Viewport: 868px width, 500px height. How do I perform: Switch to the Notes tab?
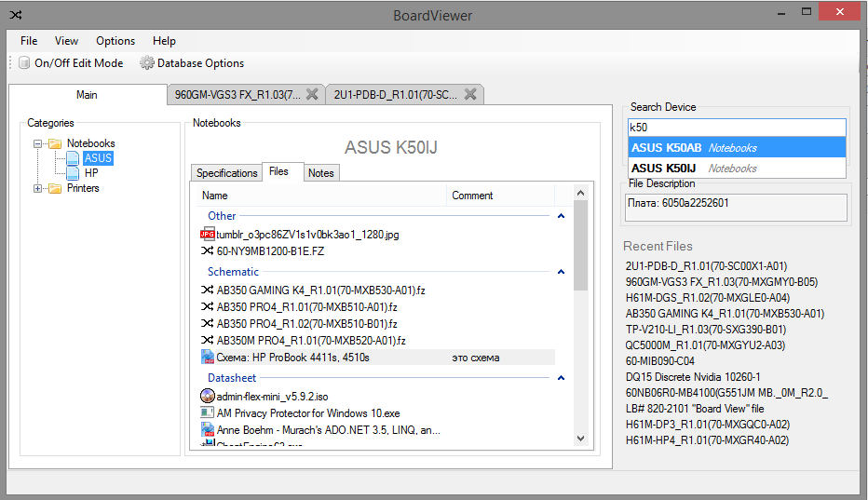[x=320, y=173]
